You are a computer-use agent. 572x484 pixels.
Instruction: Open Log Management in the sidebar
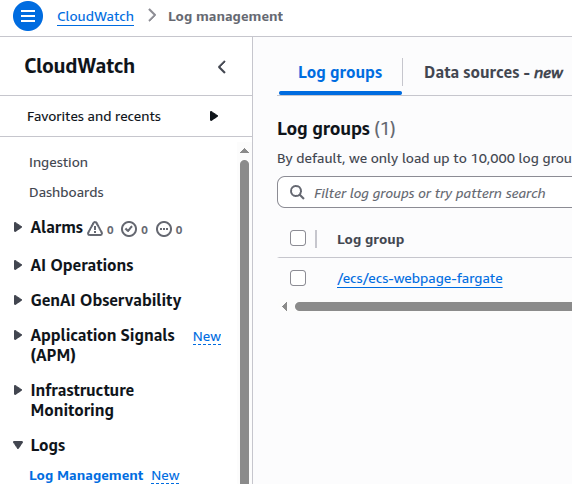(86, 475)
